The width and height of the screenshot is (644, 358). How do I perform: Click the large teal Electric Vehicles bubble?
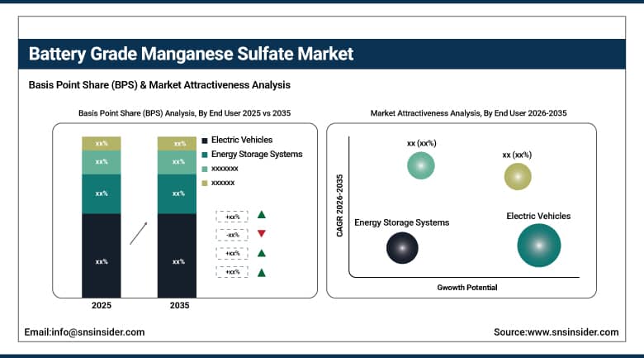539,246
